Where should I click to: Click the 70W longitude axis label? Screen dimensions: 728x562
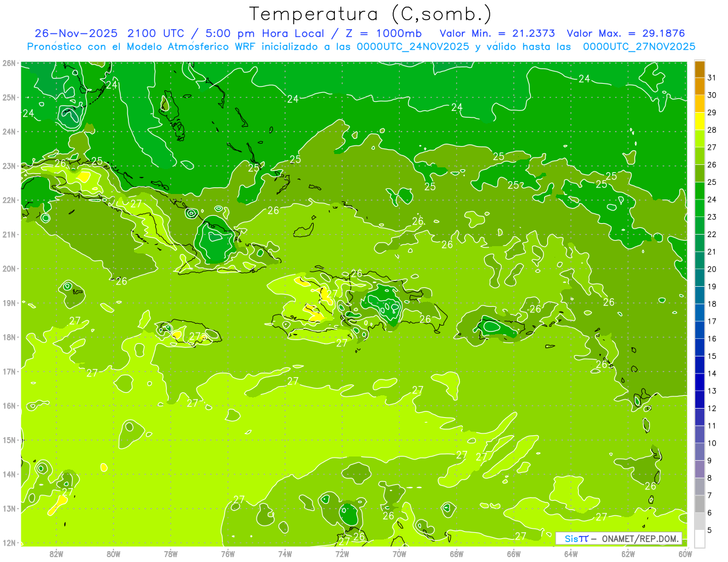[x=399, y=554]
